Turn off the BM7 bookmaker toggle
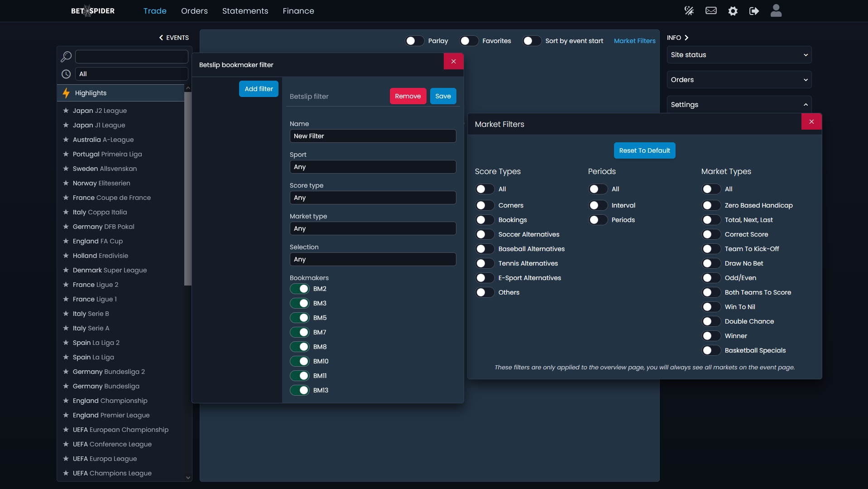Screen dimensions: 868x489 click(x=300, y=332)
